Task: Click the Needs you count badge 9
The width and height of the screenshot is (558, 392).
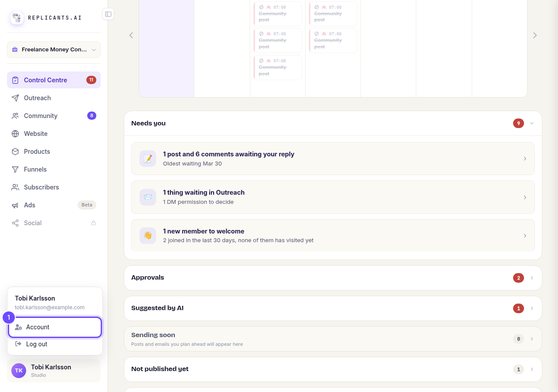Action: (x=518, y=123)
